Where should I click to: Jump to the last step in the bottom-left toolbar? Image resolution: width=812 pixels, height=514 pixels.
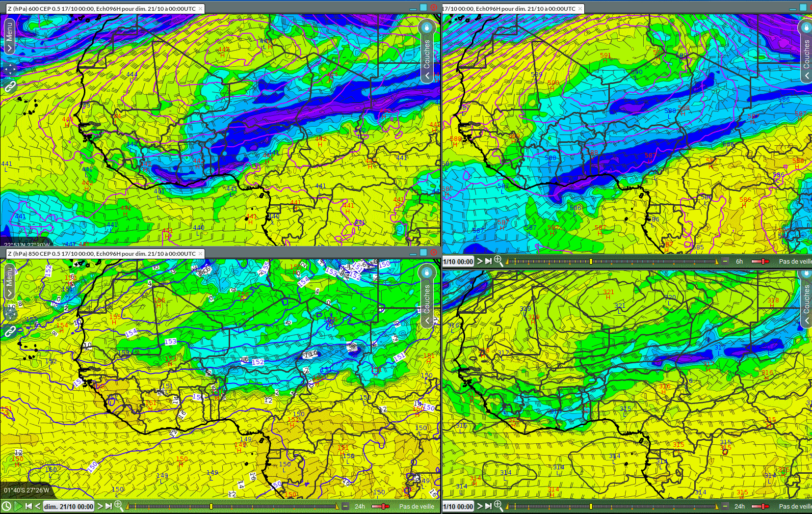click(x=108, y=506)
